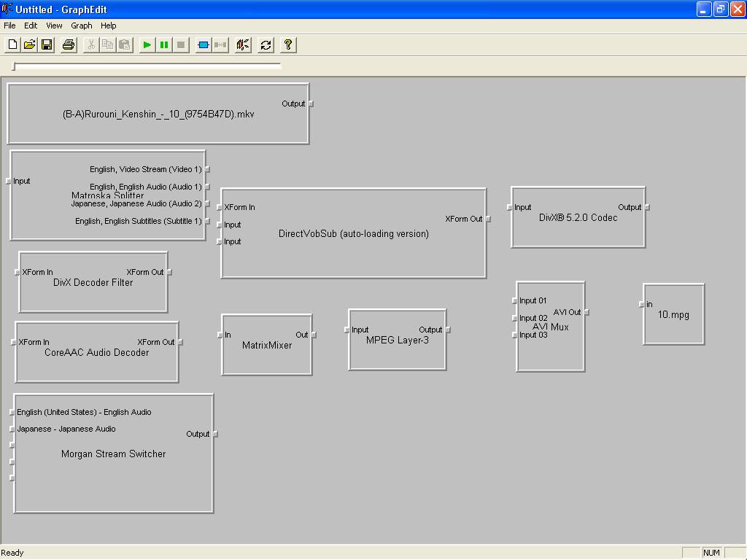Click the 10.mpg filter's in pin
This screenshot has width=747, height=560.
[642, 305]
